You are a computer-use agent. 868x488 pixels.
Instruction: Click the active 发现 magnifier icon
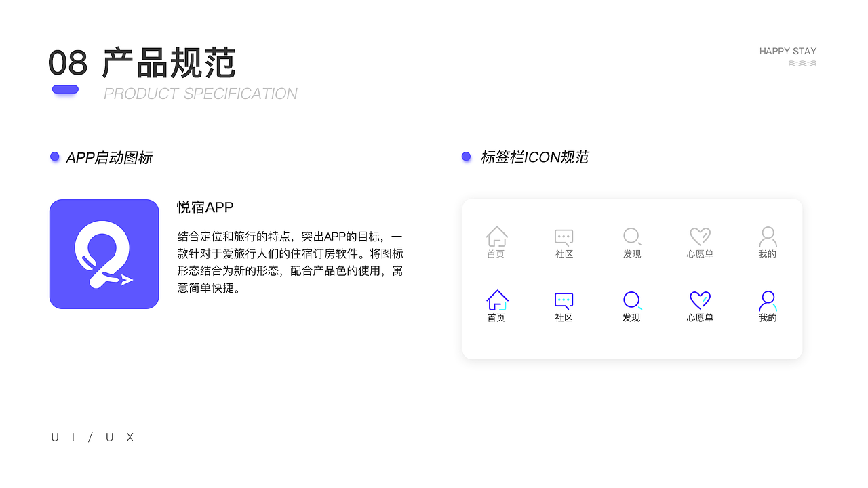point(631,300)
